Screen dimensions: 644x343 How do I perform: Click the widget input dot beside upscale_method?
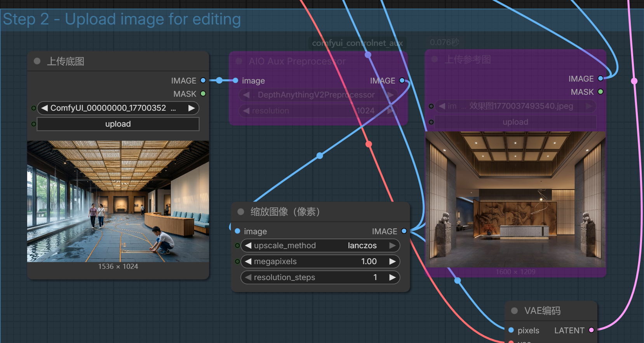pos(237,245)
